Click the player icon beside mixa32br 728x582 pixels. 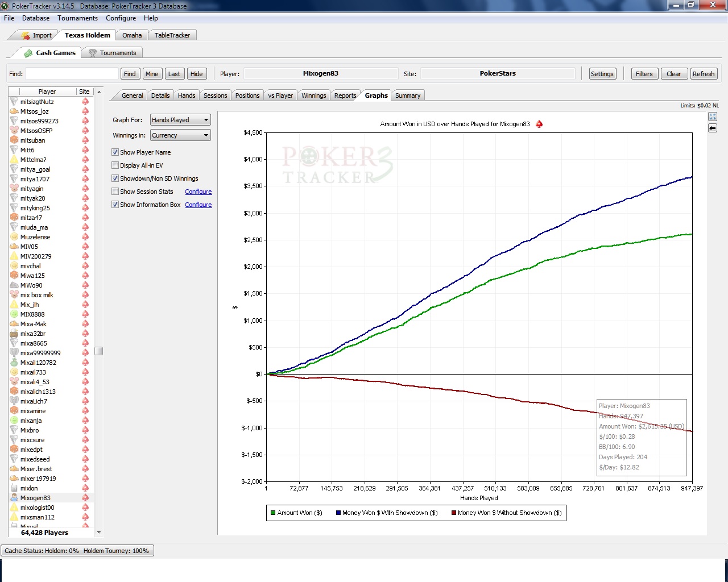[14, 334]
